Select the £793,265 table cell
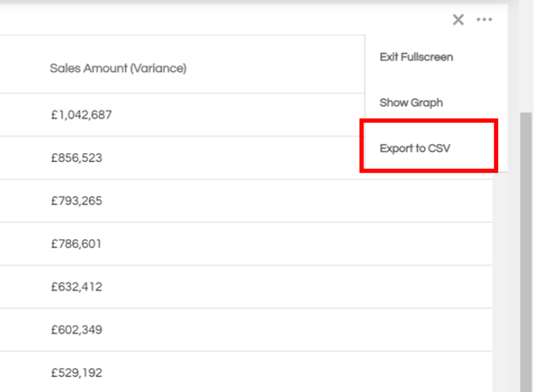This screenshot has height=392, width=534. tap(76, 201)
